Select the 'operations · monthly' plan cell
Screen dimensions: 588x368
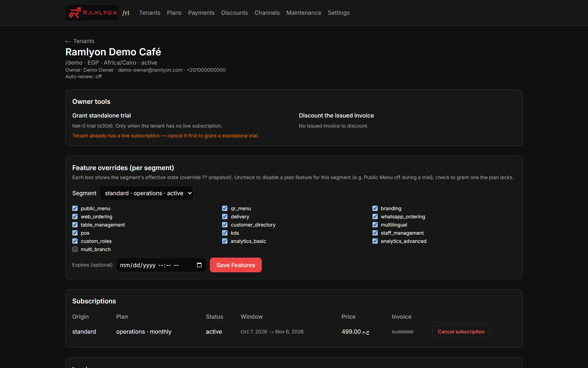(x=144, y=332)
